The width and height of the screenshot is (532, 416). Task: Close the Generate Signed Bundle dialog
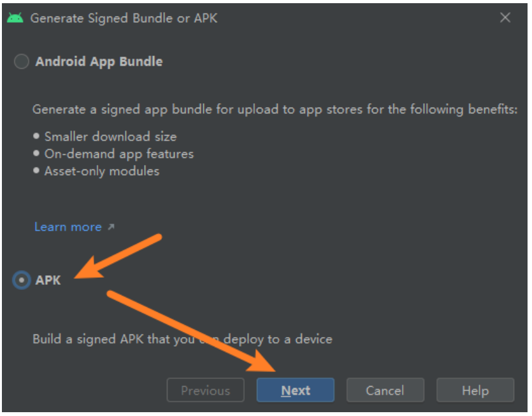tap(505, 18)
